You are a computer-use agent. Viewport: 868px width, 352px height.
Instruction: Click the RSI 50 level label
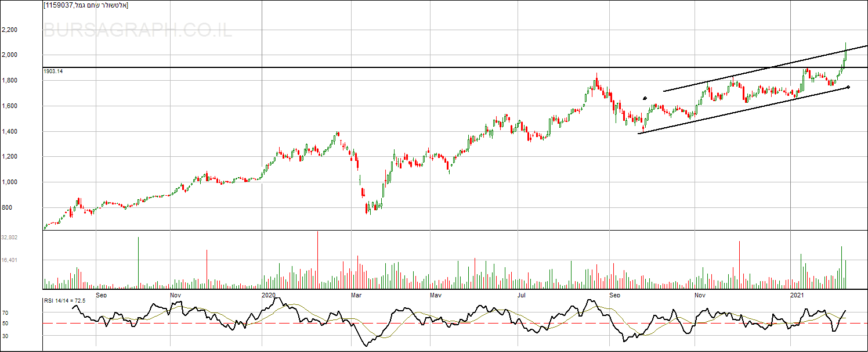point(5,324)
